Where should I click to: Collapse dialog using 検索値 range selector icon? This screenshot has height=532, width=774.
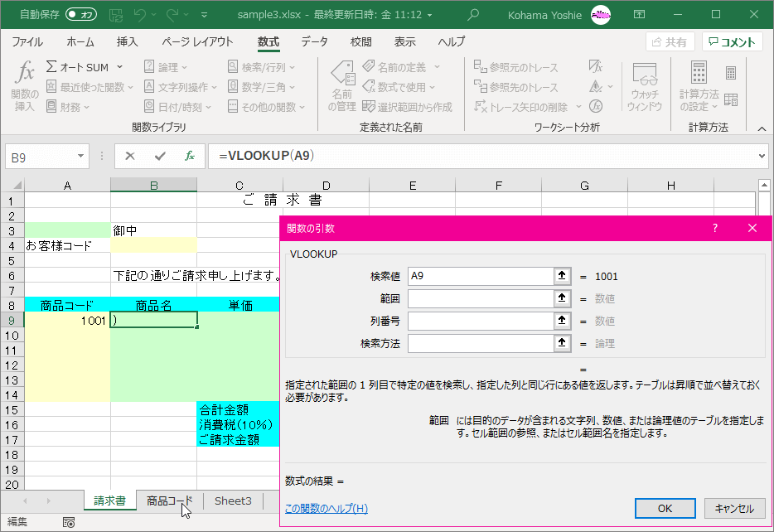point(563,277)
